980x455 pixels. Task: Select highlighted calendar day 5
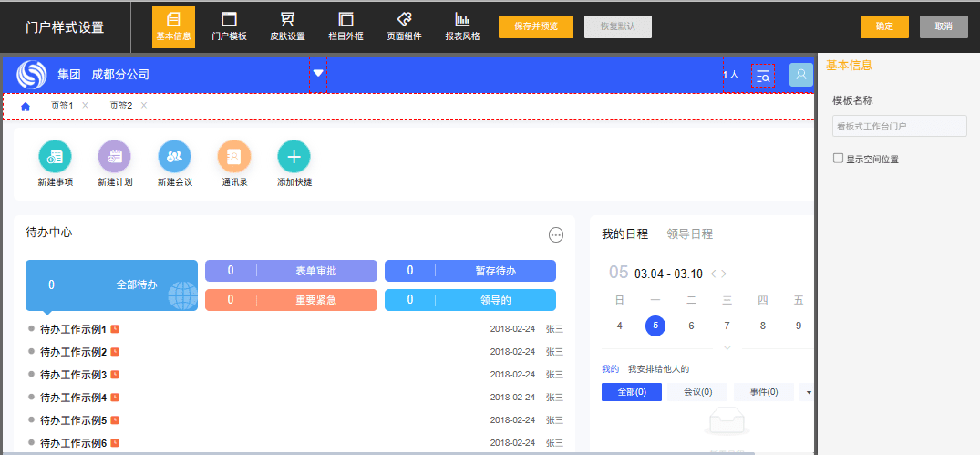click(655, 326)
